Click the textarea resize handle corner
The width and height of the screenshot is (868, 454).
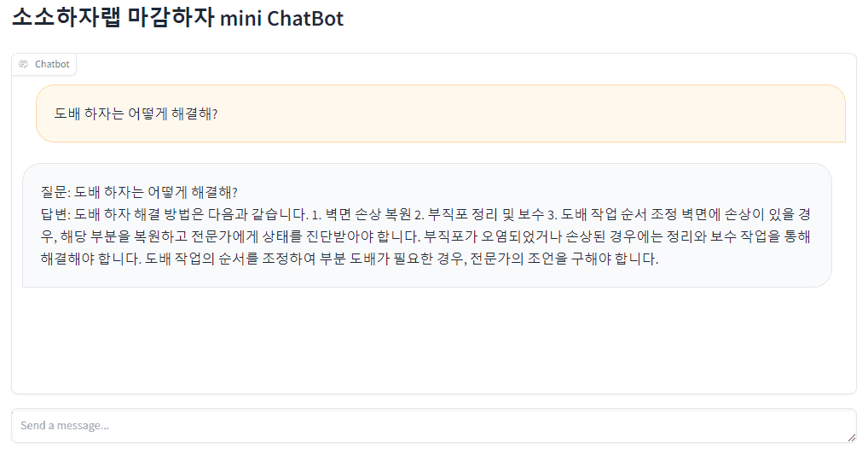(852, 438)
